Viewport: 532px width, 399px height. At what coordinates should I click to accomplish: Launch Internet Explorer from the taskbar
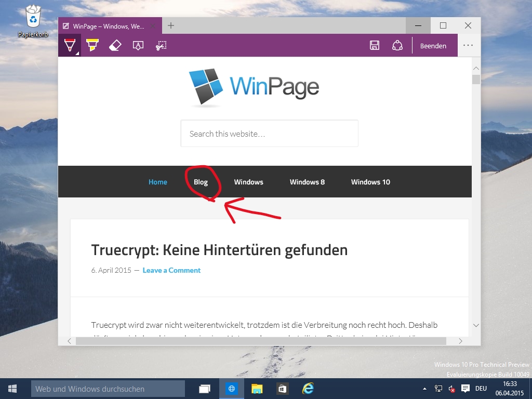point(308,389)
